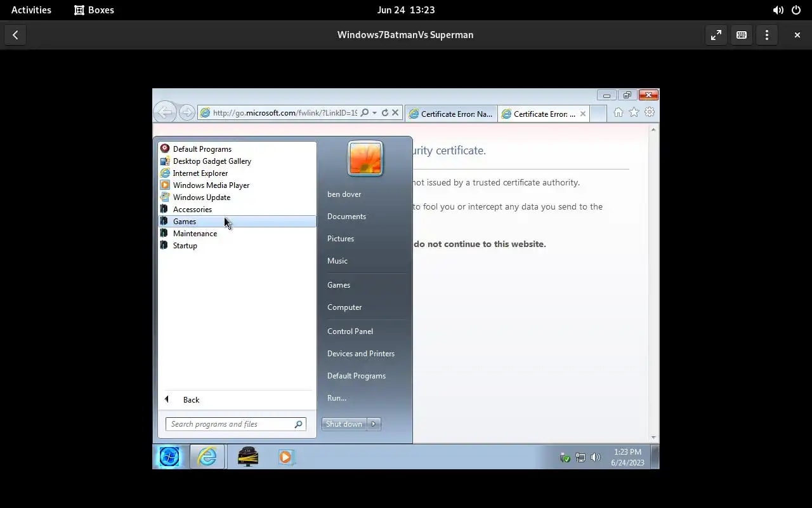Open the Boxes app menu in top bar
The image size is (812, 508).
pos(95,10)
